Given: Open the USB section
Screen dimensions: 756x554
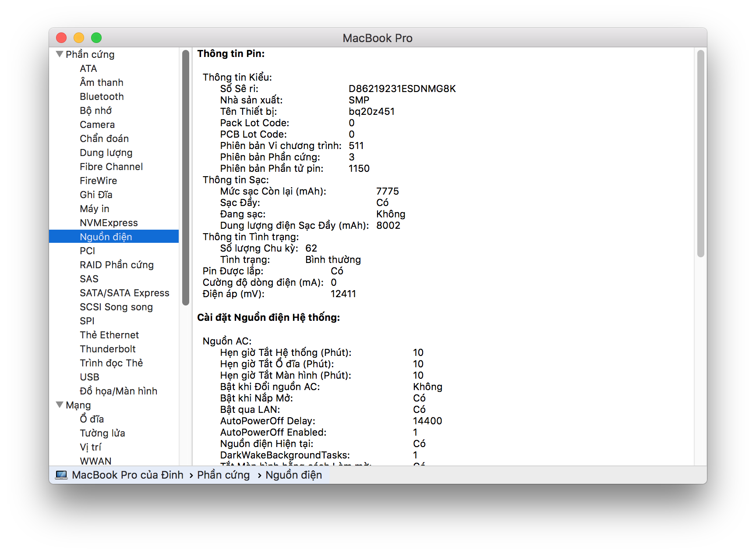Looking at the screenshot, I should 89,377.
